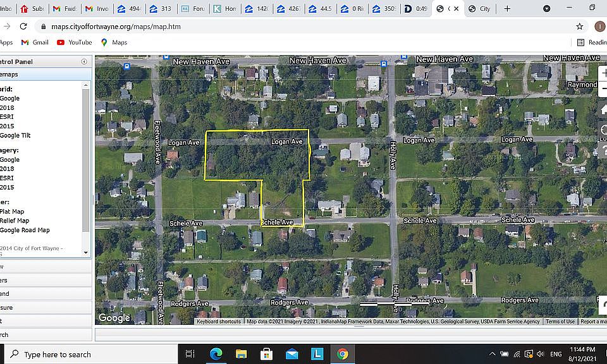Open a new browser tab
Screen dimensions: 607x364
pyautogui.click(x=507, y=9)
